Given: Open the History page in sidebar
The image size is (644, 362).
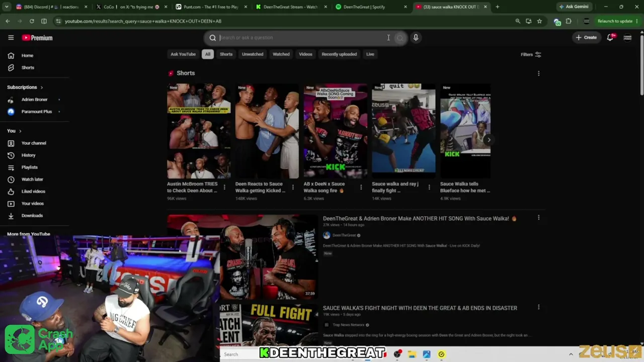Looking at the screenshot, I should tap(28, 155).
